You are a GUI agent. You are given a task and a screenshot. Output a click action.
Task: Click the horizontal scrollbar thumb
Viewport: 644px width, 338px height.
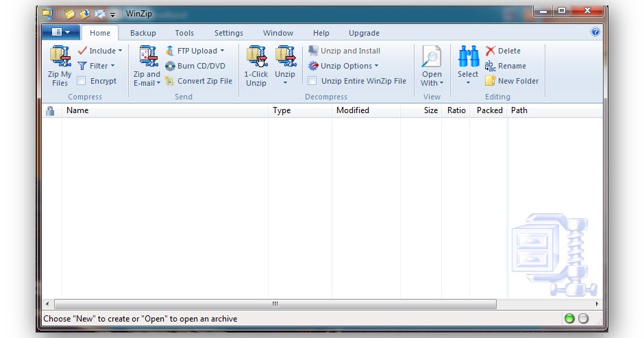(x=275, y=304)
